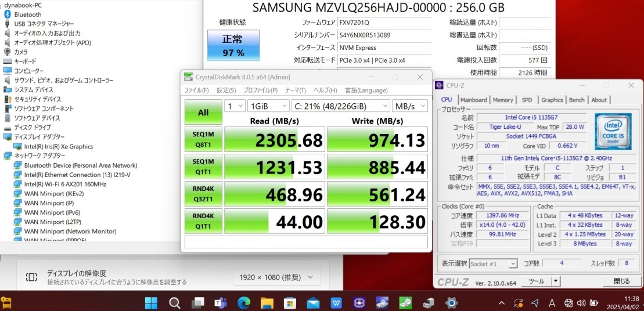Click the CPU-Z 閉じる button
This screenshot has height=311, width=644.
(621, 281)
